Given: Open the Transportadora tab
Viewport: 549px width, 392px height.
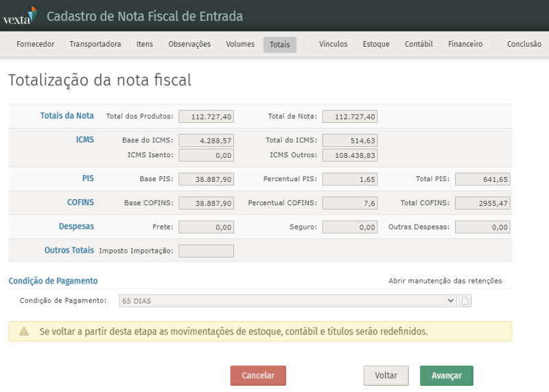Looking at the screenshot, I should [95, 45].
